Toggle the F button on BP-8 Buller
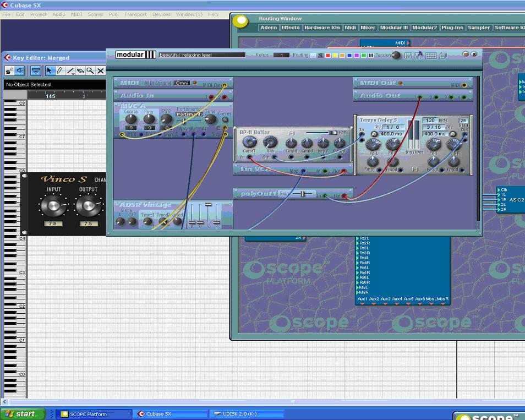The image size is (525, 420). pyautogui.click(x=291, y=133)
